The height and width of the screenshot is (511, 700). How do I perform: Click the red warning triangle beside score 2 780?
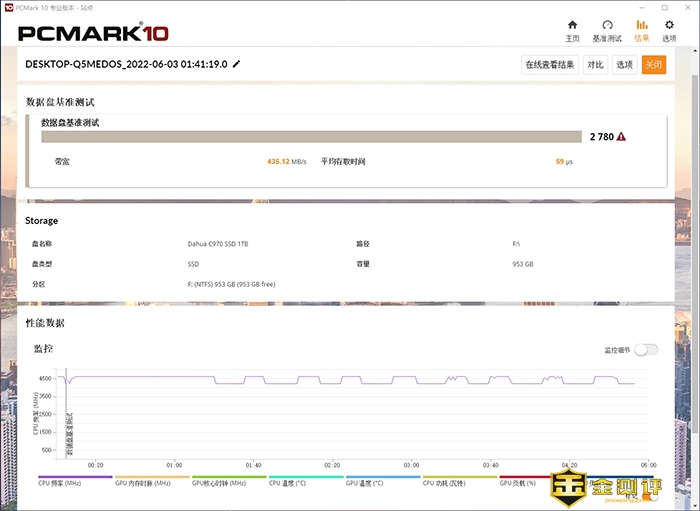click(621, 136)
